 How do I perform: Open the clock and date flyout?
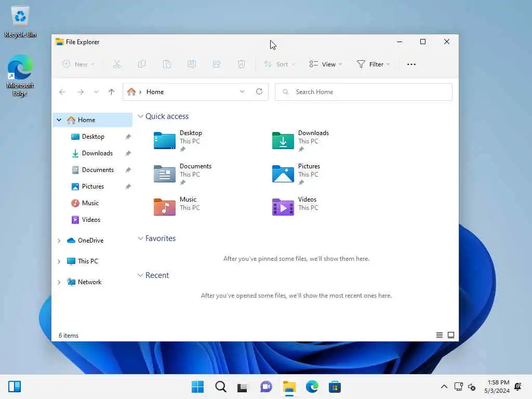(x=497, y=387)
